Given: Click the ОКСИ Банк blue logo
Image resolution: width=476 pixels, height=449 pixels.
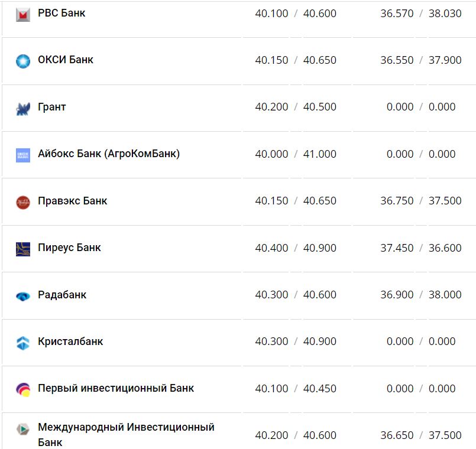Looking at the screenshot, I should click(x=23, y=61).
